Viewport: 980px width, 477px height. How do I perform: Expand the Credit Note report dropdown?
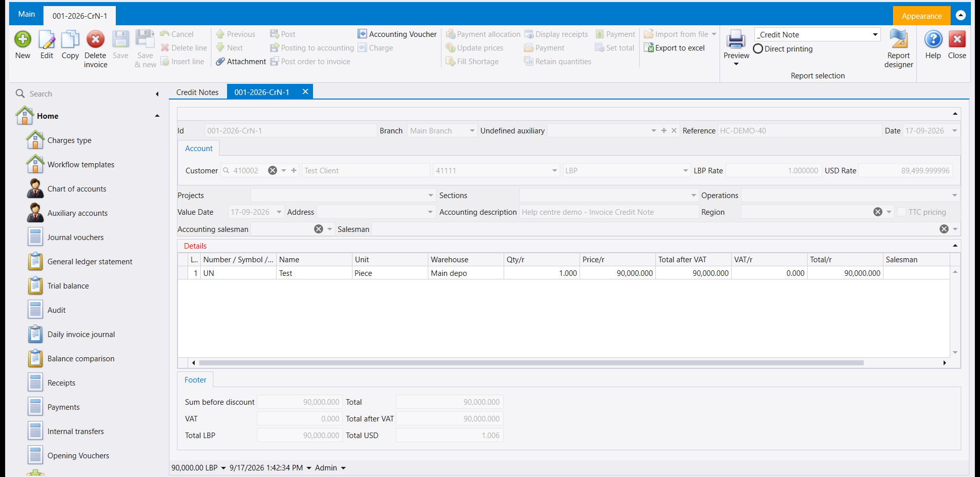875,35
